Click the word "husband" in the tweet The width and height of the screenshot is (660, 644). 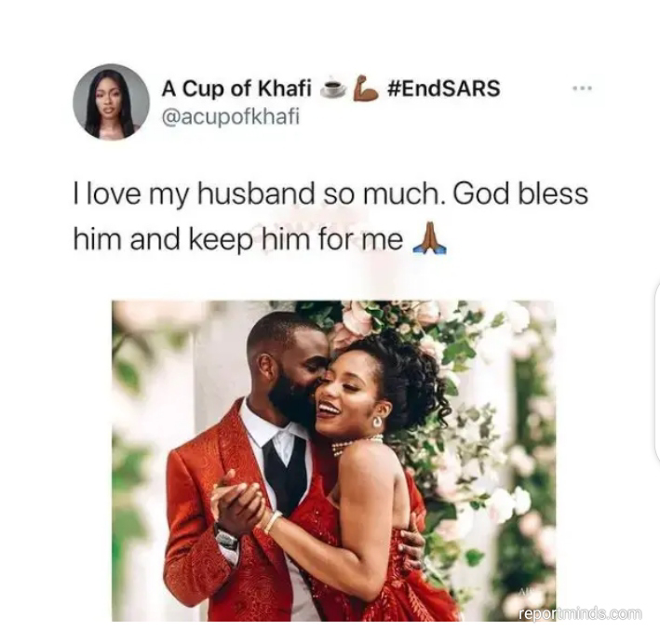[256, 195]
